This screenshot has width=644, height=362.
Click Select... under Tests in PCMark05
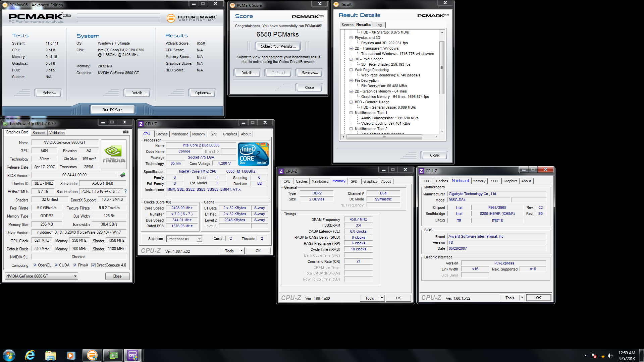point(49,93)
